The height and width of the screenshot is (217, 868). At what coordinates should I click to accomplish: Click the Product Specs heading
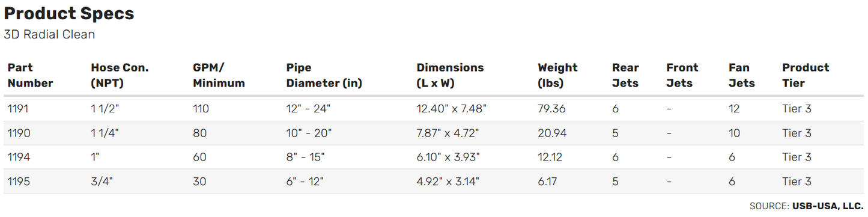coord(69,13)
